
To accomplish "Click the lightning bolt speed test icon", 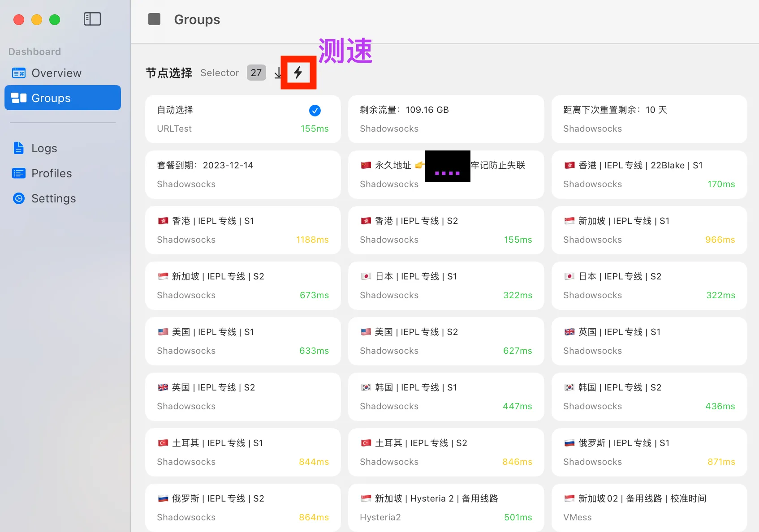I will coord(298,73).
